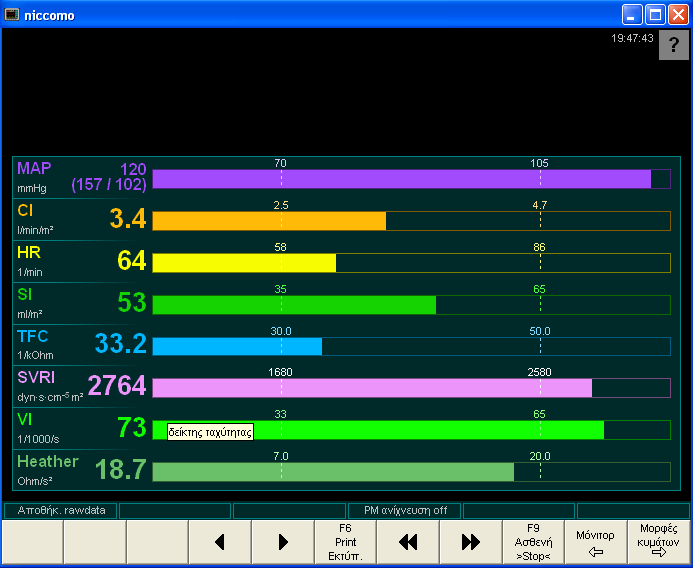Click the MAP lower limit marker 70

(281, 163)
